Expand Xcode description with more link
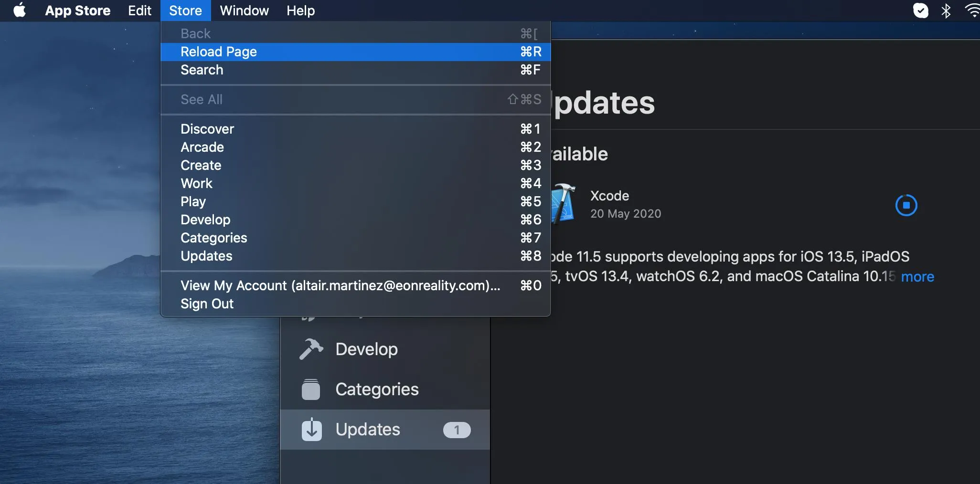 pyautogui.click(x=917, y=277)
